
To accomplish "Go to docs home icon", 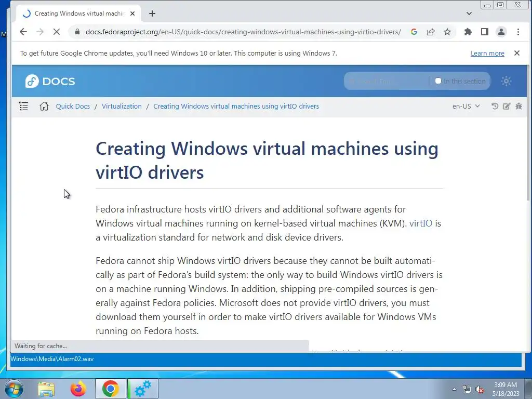I will pos(44,106).
